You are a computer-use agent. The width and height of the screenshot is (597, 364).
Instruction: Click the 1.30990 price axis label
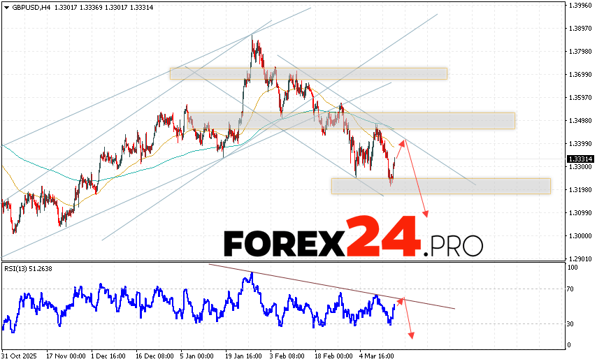point(580,213)
